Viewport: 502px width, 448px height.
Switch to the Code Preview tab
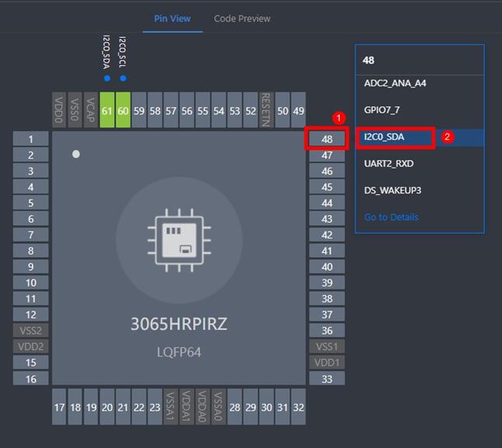(x=242, y=19)
